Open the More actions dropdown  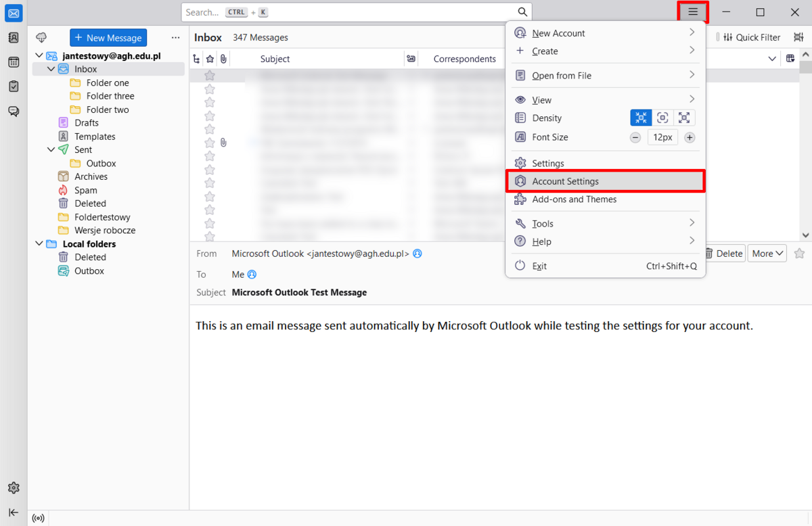[767, 254]
